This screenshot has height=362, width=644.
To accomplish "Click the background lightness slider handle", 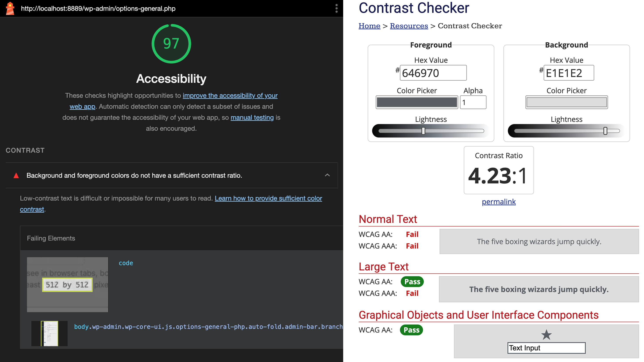I will tap(605, 131).
